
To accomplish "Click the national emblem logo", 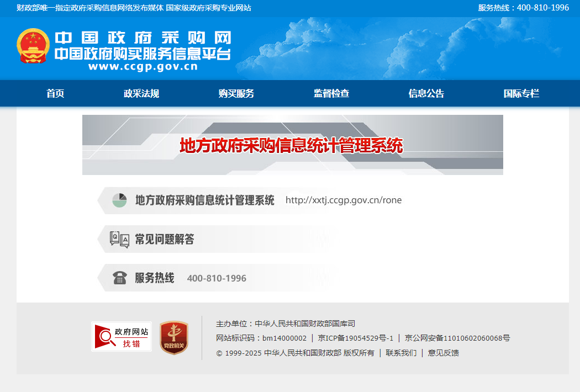I will (x=33, y=46).
